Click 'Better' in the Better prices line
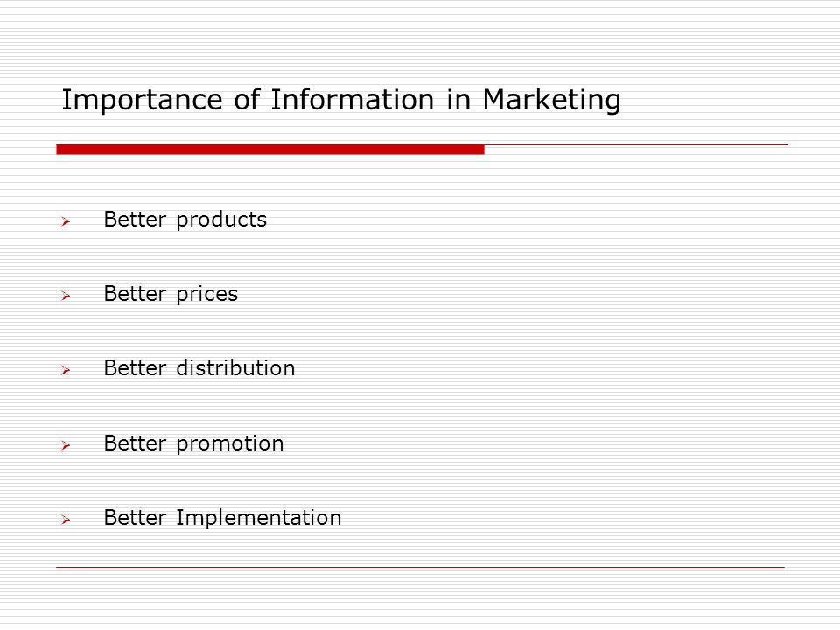Viewport: 840px width, 630px height. tap(135, 294)
